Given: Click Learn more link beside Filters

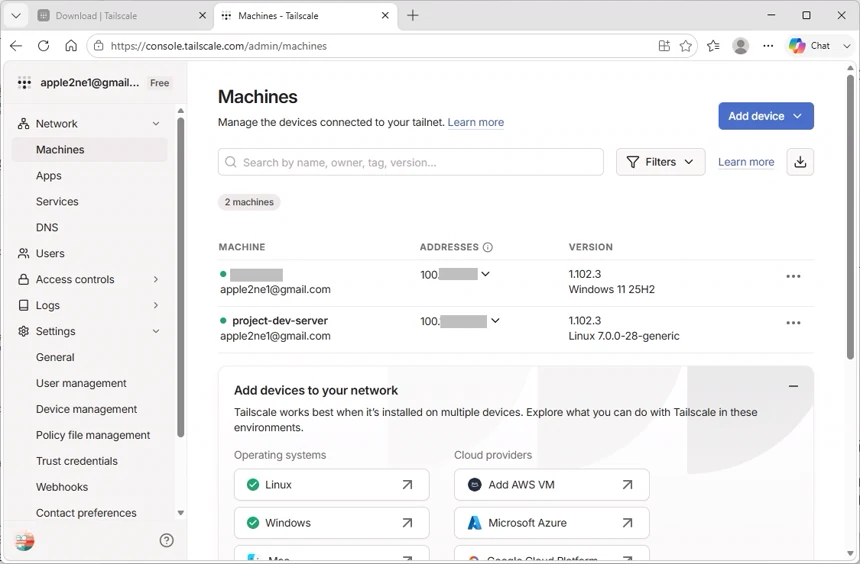Looking at the screenshot, I should click(746, 162).
